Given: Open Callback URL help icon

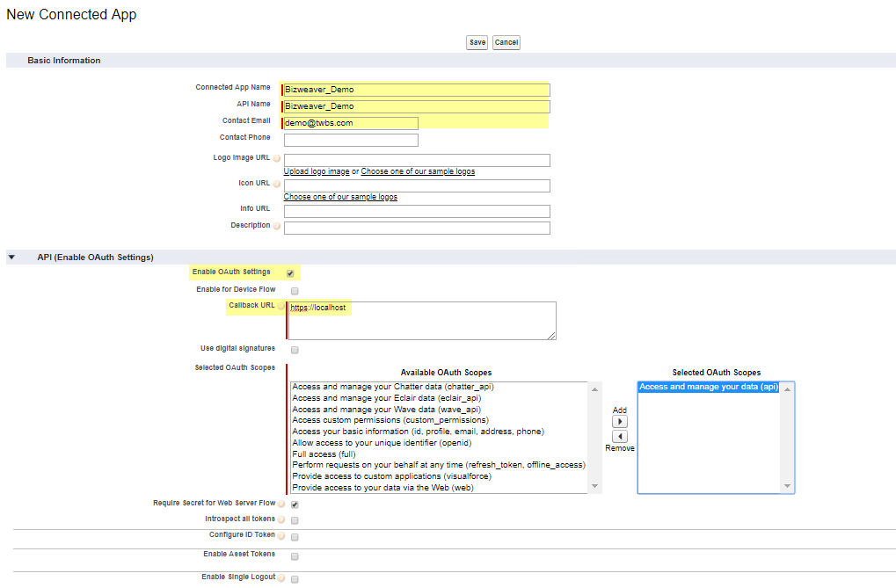Looking at the screenshot, I should point(281,306).
